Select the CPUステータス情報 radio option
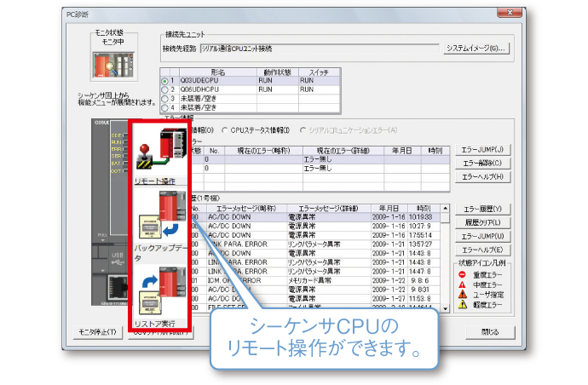Image resolution: width=588 pixels, height=385 pixels. [x=225, y=129]
